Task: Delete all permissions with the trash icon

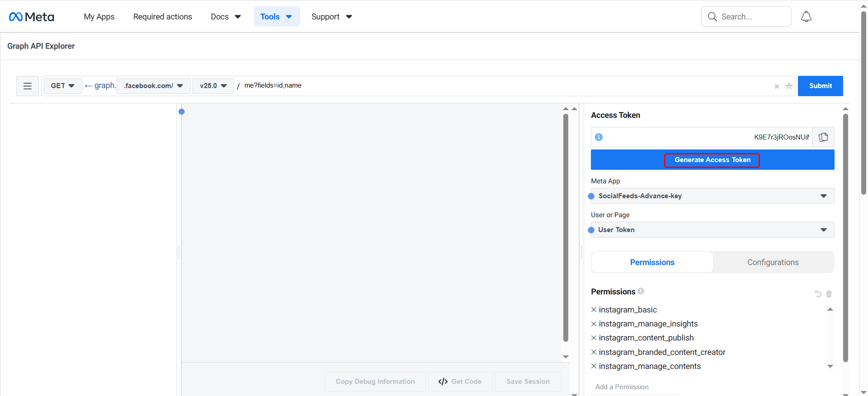Action: pos(829,294)
